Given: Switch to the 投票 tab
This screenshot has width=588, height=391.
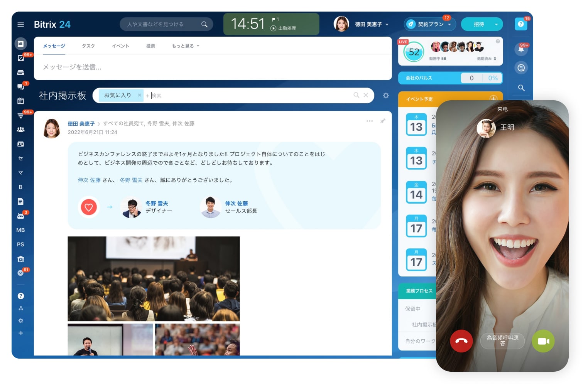Looking at the screenshot, I should click(150, 46).
